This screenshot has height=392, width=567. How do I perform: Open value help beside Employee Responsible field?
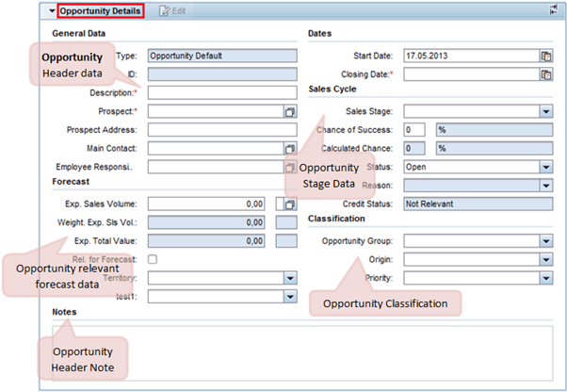click(x=290, y=167)
